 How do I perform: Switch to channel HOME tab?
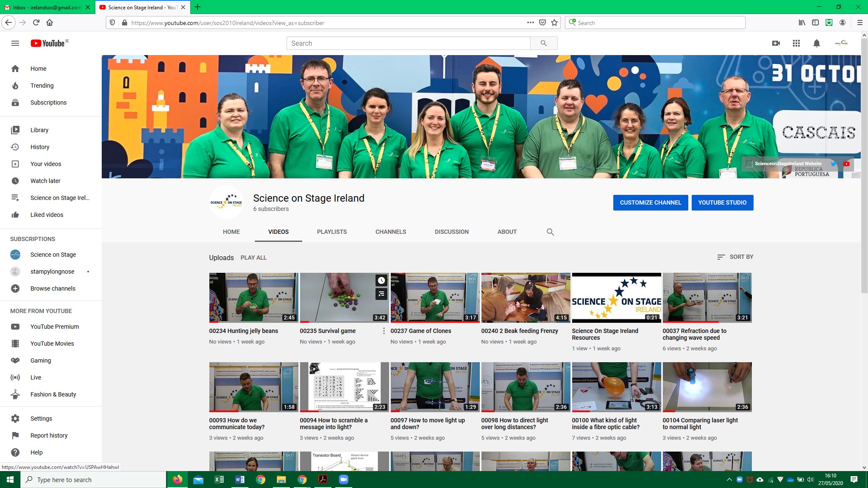(x=231, y=232)
